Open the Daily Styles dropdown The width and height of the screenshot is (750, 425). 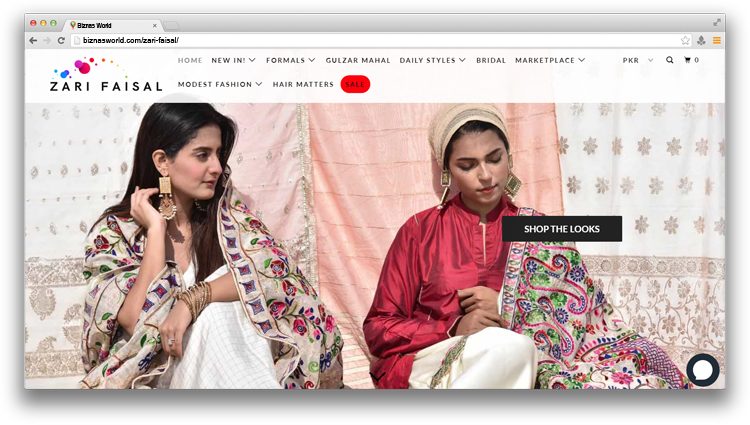click(432, 60)
